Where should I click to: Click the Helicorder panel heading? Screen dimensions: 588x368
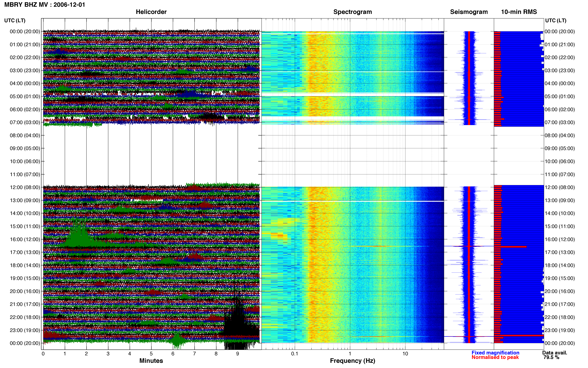coord(151,12)
